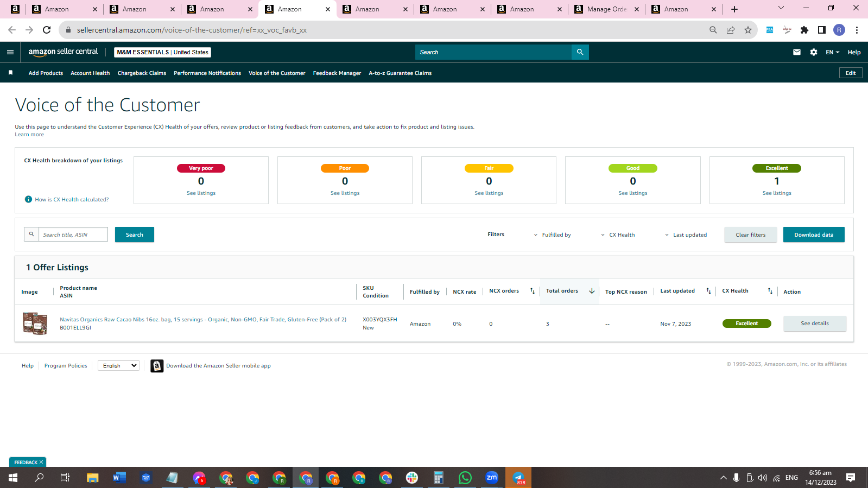Select Voice of the Customer nav item
The width and height of the screenshot is (868, 488).
[x=277, y=73]
